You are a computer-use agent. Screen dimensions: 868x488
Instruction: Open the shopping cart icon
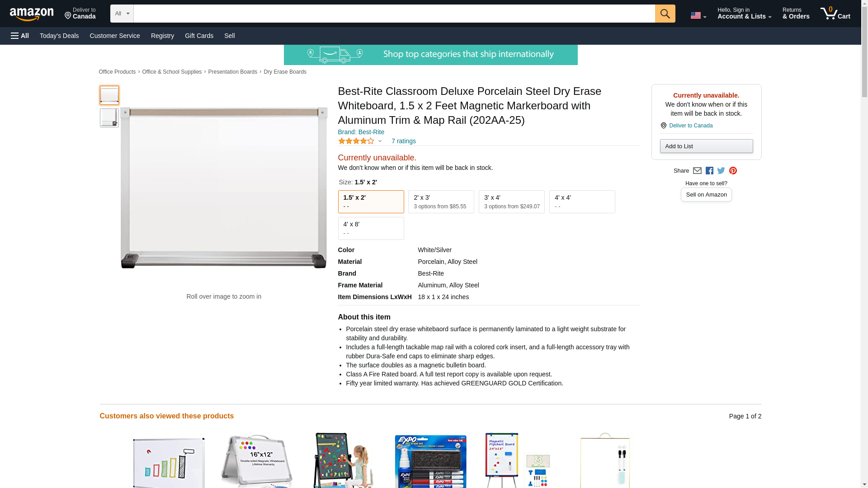click(835, 14)
